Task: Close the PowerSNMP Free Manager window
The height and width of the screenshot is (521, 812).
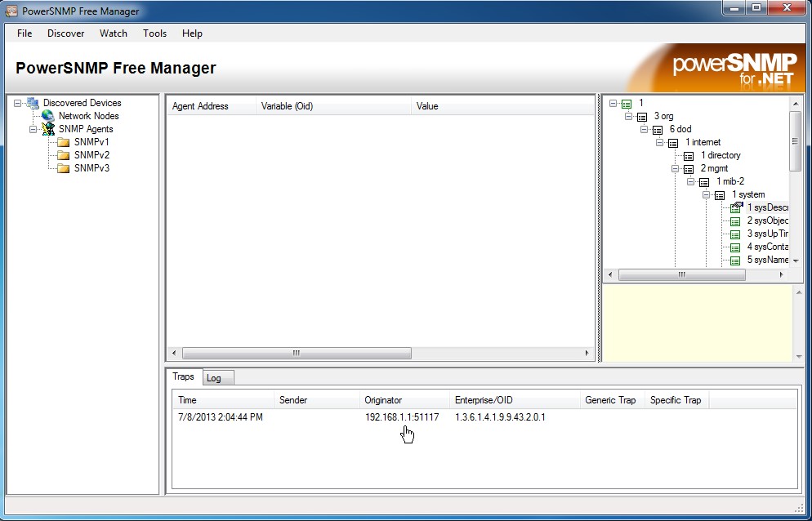Action: (787, 8)
